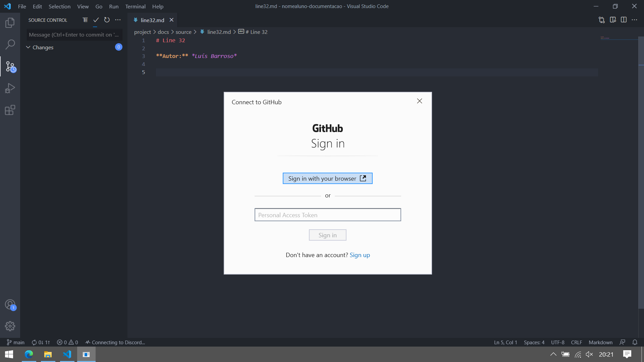Click the project breadcrumb
The height and width of the screenshot is (362, 644).
tap(143, 32)
